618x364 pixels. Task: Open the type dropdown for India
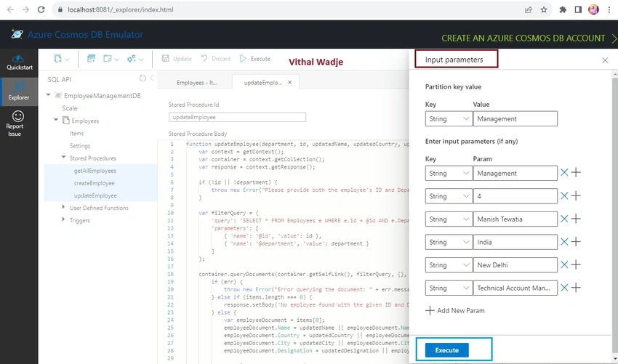click(x=449, y=242)
